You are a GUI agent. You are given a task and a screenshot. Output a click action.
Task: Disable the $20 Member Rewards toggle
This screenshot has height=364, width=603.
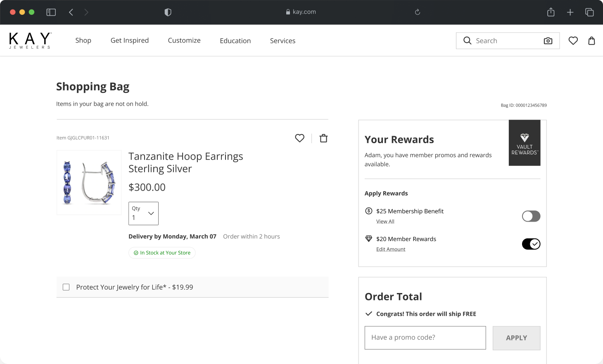(x=531, y=244)
